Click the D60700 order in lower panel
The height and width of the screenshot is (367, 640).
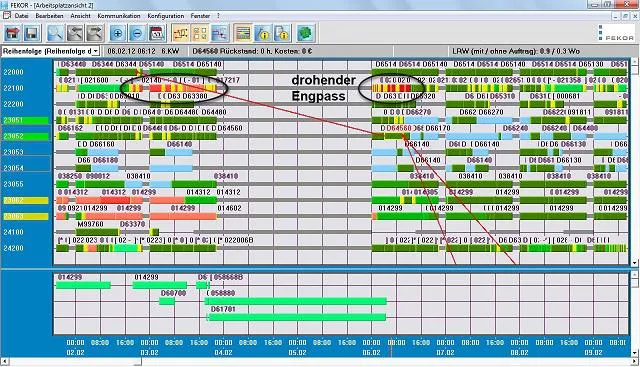click(167, 301)
